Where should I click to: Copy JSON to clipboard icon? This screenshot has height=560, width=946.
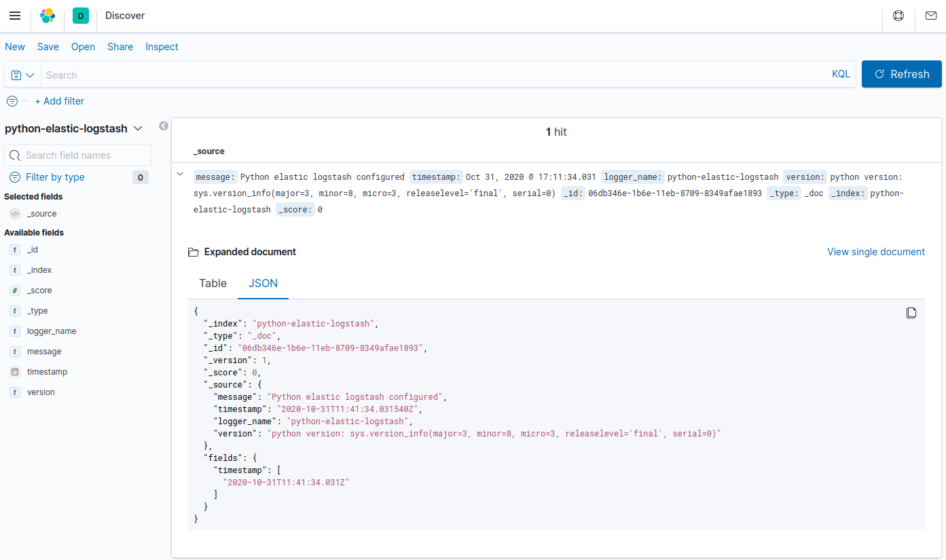click(911, 313)
